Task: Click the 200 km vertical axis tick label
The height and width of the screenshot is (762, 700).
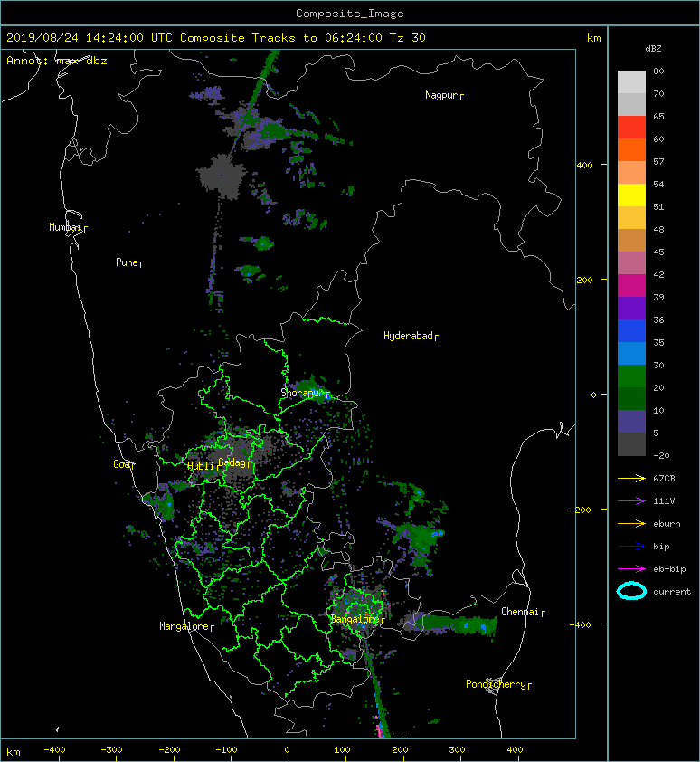Action: (x=585, y=281)
